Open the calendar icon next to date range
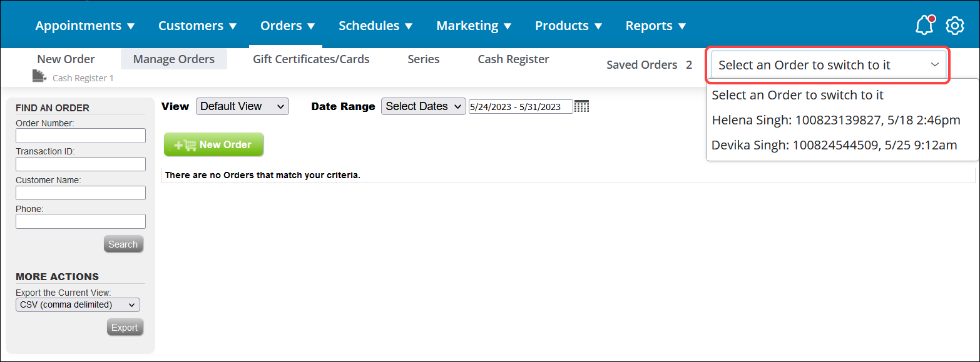 581,106
